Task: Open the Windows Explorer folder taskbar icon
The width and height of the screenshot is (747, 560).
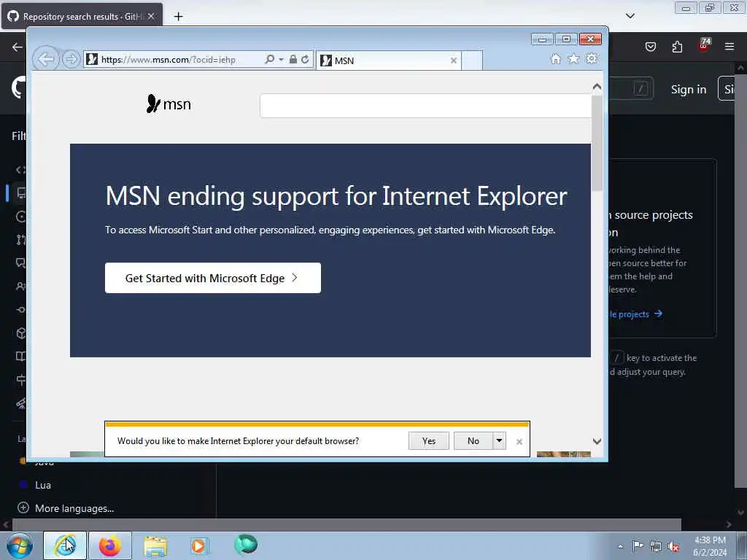Action: (x=155, y=545)
